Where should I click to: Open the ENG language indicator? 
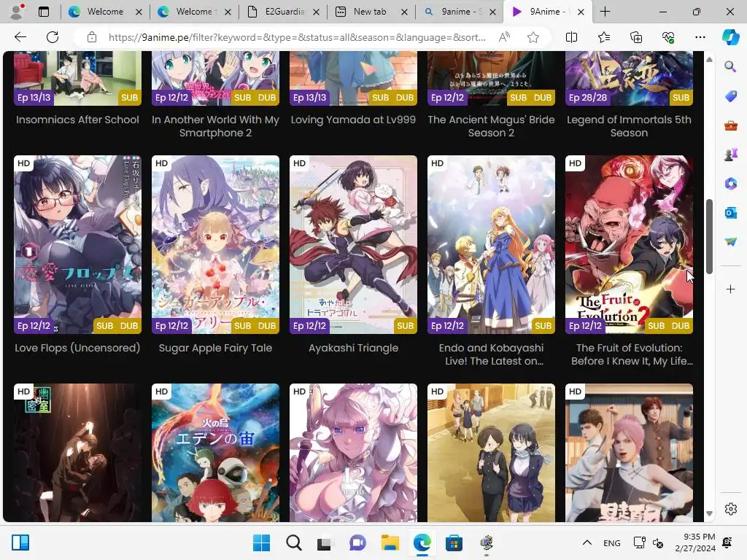(612, 542)
